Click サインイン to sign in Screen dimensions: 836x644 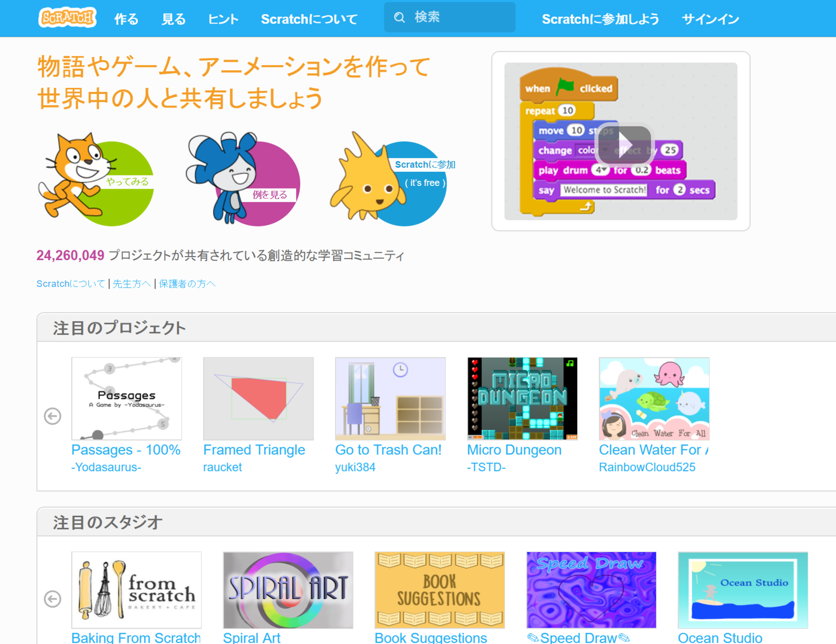click(x=710, y=19)
